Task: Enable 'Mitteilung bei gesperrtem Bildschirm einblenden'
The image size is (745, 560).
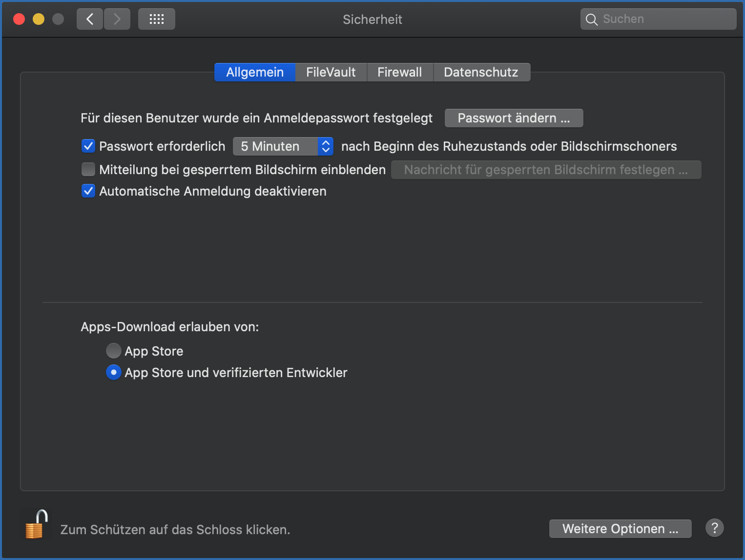Action: point(88,169)
